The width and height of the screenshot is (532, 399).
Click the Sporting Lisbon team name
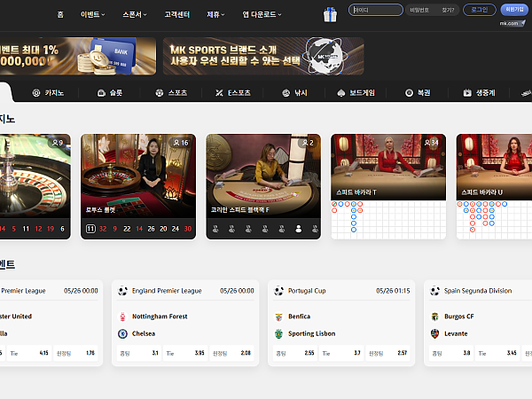pyautogui.click(x=312, y=333)
